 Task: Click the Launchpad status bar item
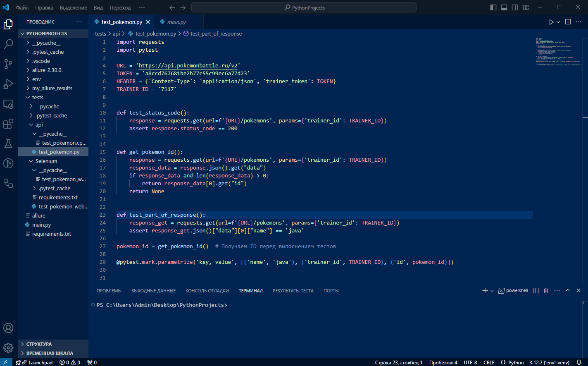click(34, 362)
